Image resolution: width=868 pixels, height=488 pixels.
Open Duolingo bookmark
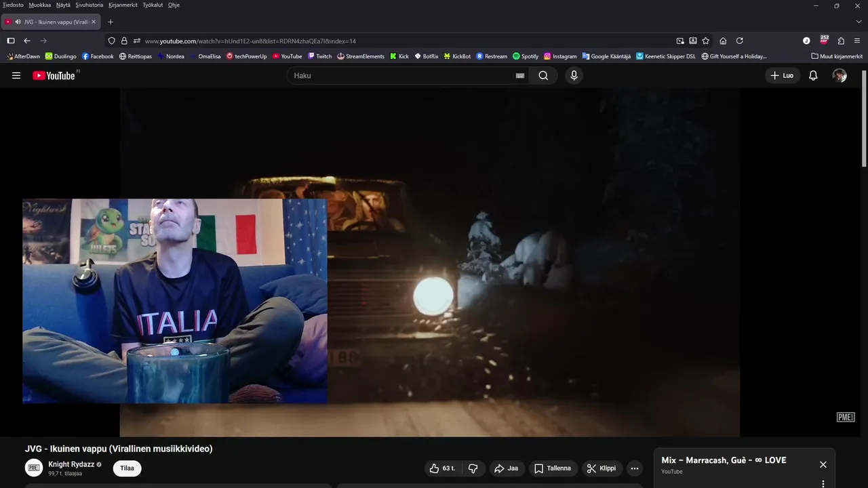pos(61,56)
